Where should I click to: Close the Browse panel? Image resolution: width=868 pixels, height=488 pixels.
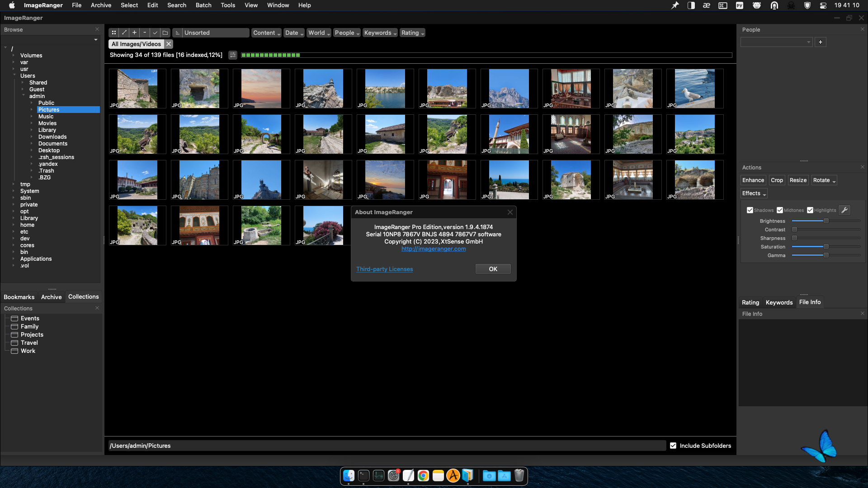click(x=97, y=29)
